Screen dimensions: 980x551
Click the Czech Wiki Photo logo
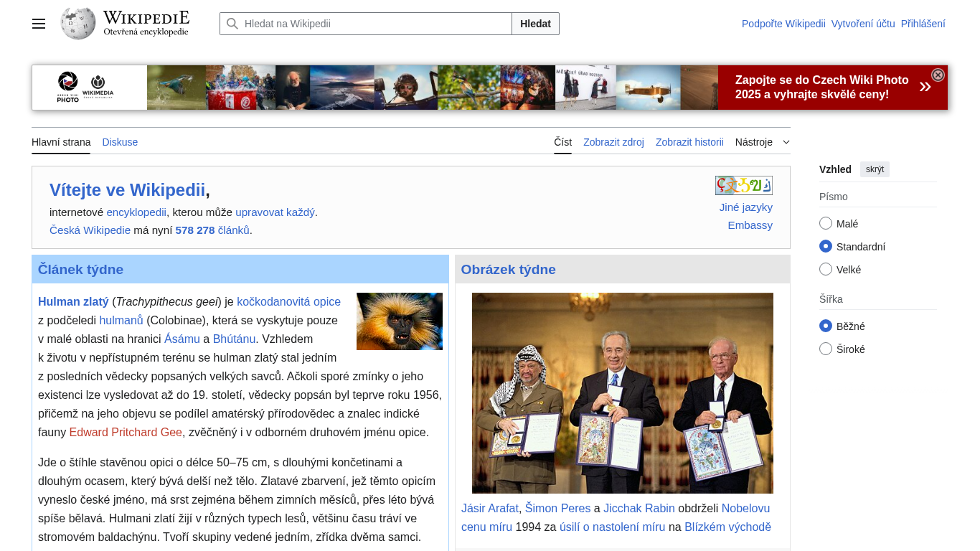pyautogui.click(x=68, y=88)
